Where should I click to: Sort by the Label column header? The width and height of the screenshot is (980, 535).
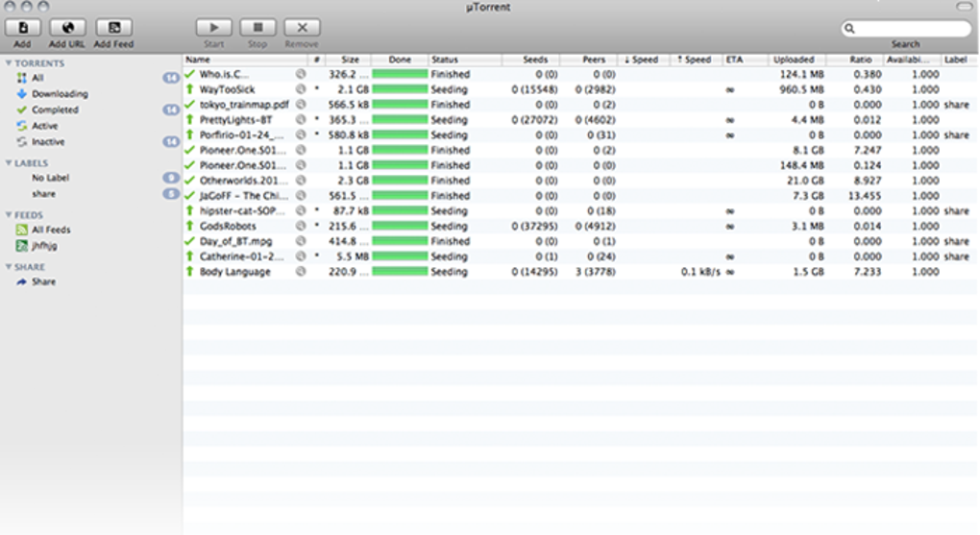pyautogui.click(x=958, y=60)
